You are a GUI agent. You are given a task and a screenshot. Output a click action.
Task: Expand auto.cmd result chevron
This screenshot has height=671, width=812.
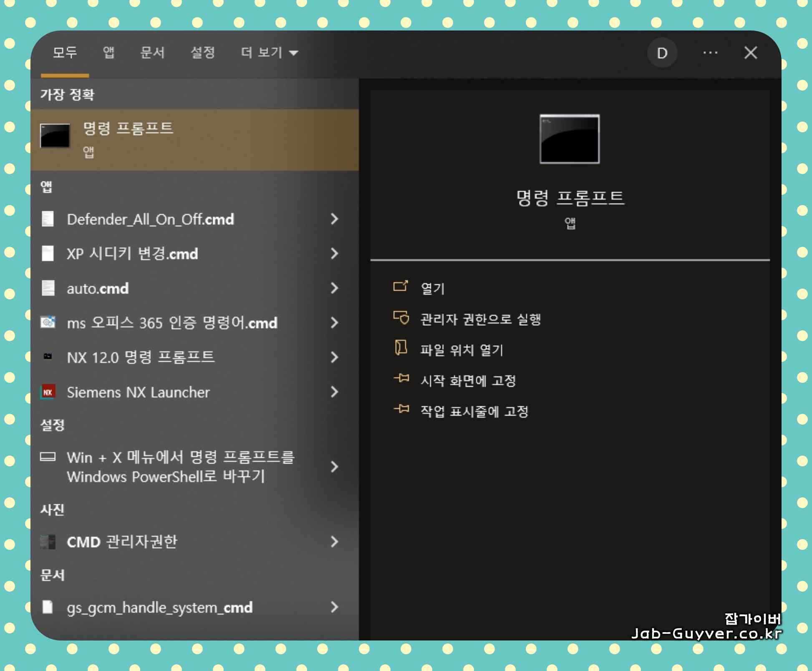coord(334,288)
